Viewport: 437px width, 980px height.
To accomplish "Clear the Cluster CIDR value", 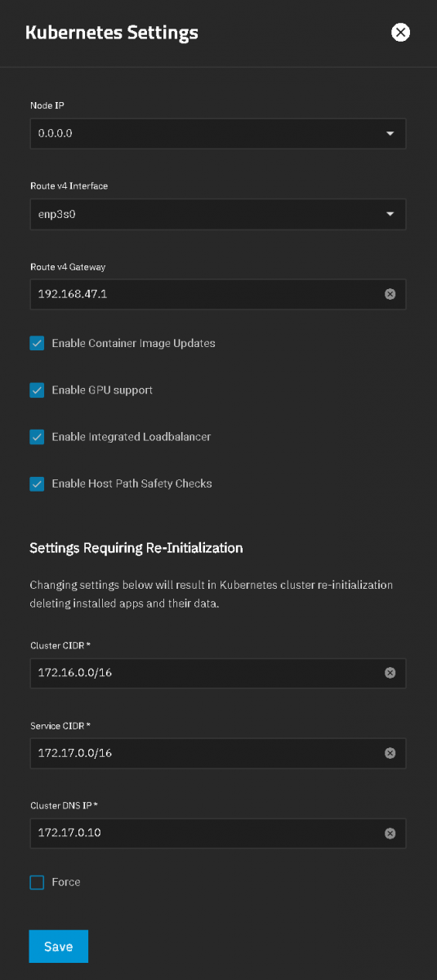I will pyautogui.click(x=390, y=673).
